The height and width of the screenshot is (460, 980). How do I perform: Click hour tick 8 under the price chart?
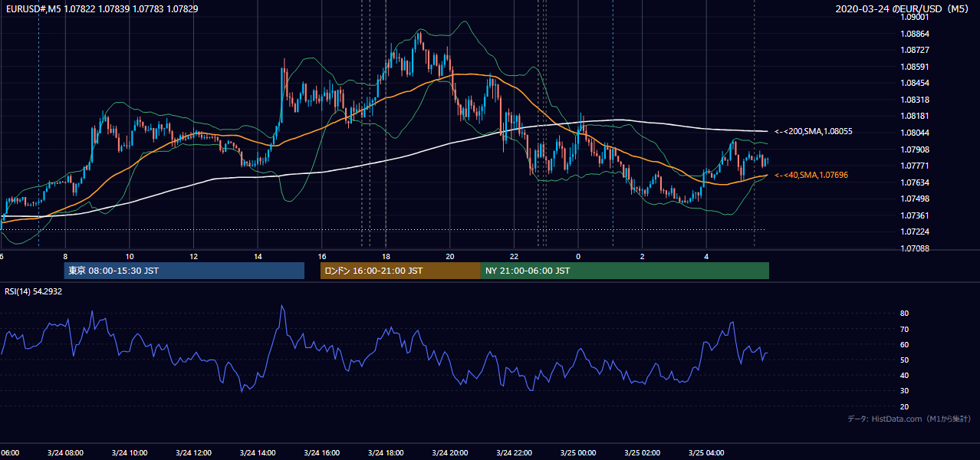(x=65, y=256)
